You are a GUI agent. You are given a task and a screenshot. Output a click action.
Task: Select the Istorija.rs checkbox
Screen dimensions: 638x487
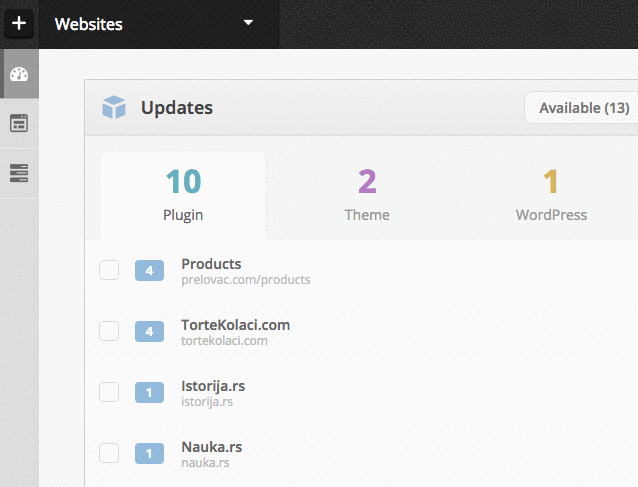pos(109,392)
